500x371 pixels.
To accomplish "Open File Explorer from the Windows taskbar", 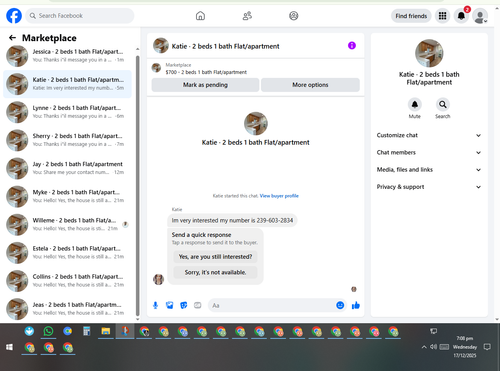I will click(106, 331).
